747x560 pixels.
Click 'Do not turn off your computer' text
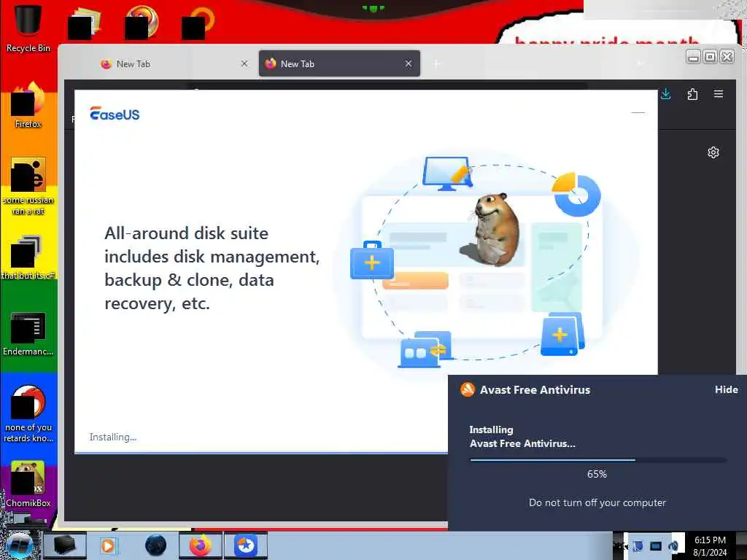[x=597, y=502]
